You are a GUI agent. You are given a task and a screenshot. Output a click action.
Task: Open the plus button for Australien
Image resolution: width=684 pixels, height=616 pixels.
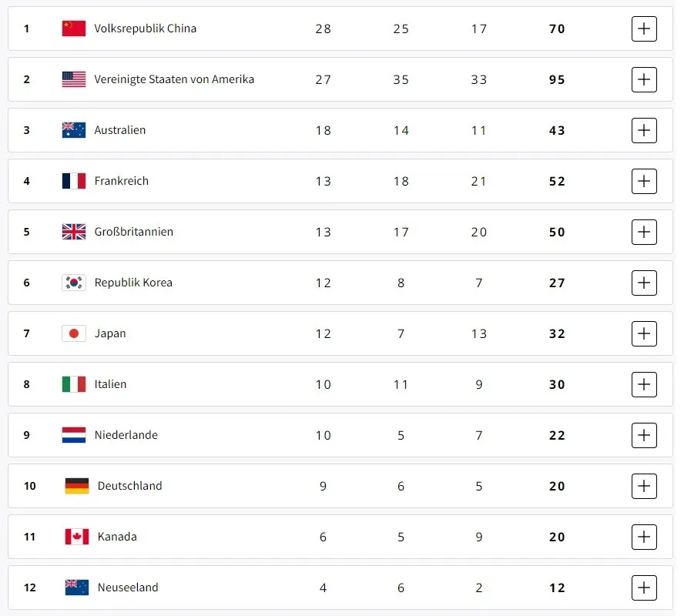click(x=644, y=130)
